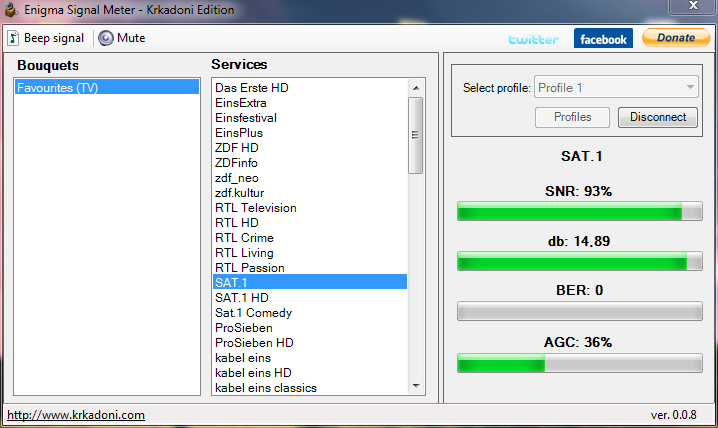The height and width of the screenshot is (428, 718).
Task: Select Sat.1 Comedy service
Action: click(x=310, y=313)
